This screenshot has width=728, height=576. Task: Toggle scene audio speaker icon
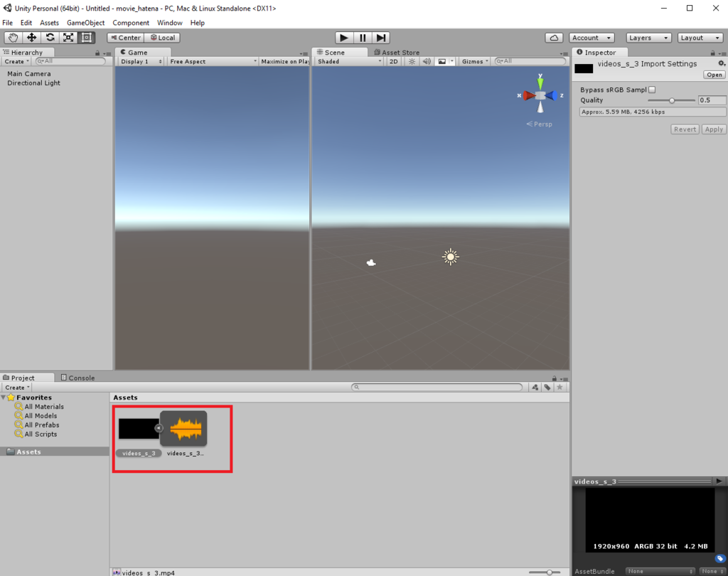(427, 61)
